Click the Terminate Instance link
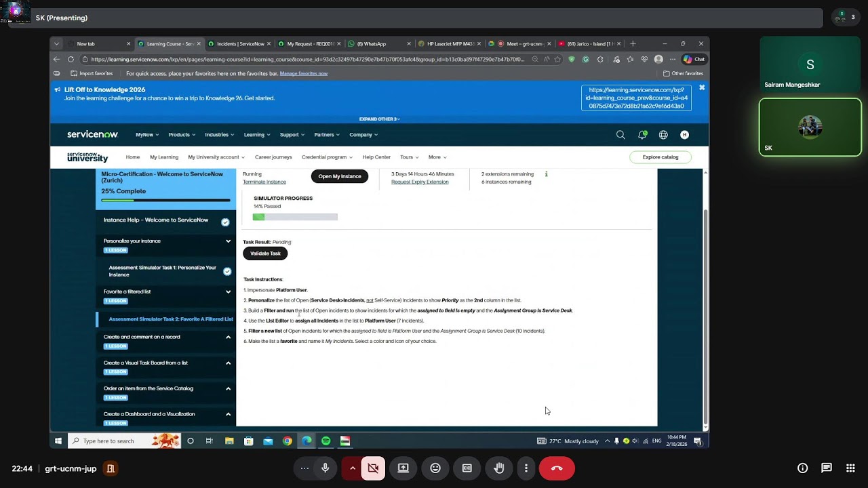The width and height of the screenshot is (868, 488). pos(264,182)
